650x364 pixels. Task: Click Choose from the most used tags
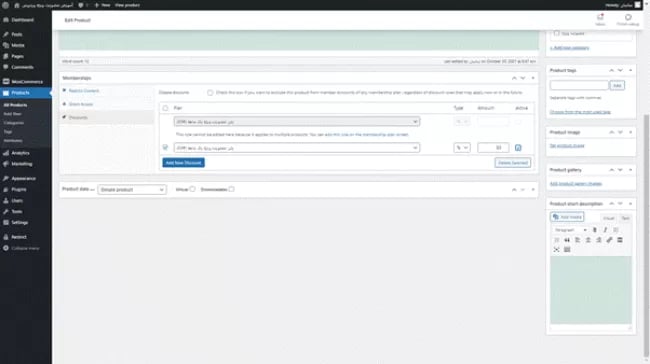coord(580,112)
